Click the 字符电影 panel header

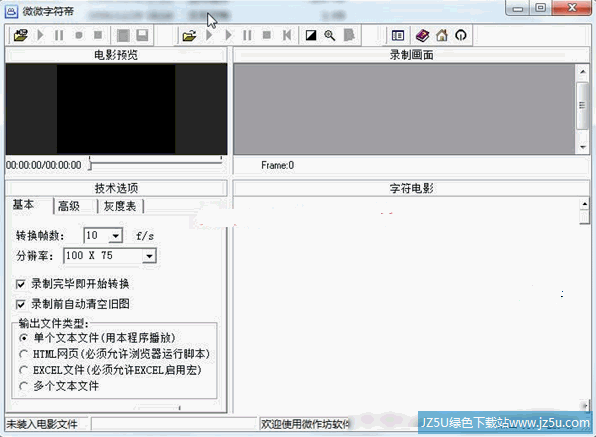point(411,188)
